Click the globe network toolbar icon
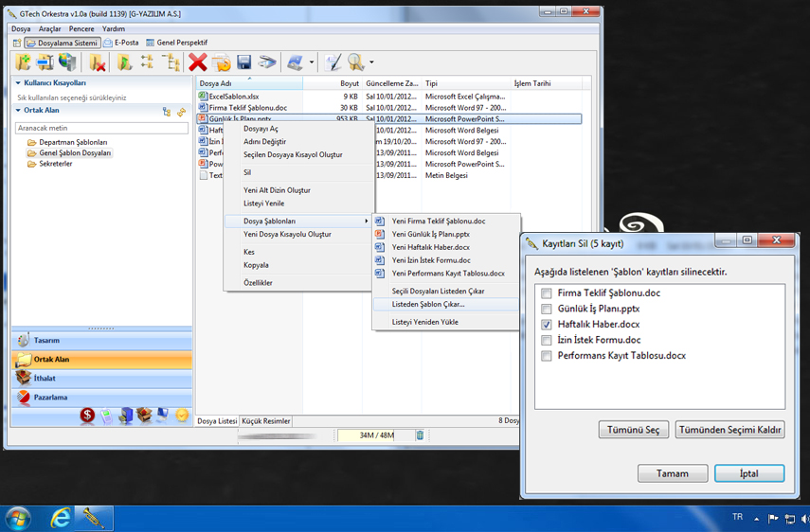 67,62
